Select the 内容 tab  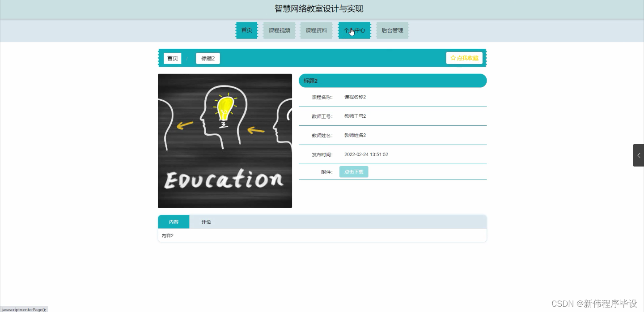click(174, 222)
